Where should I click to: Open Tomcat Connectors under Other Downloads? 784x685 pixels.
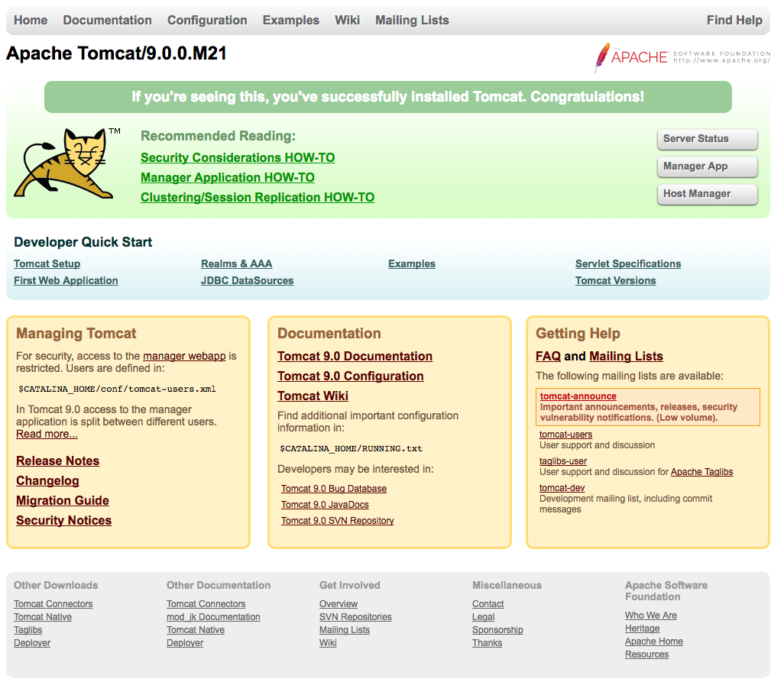pyautogui.click(x=53, y=604)
